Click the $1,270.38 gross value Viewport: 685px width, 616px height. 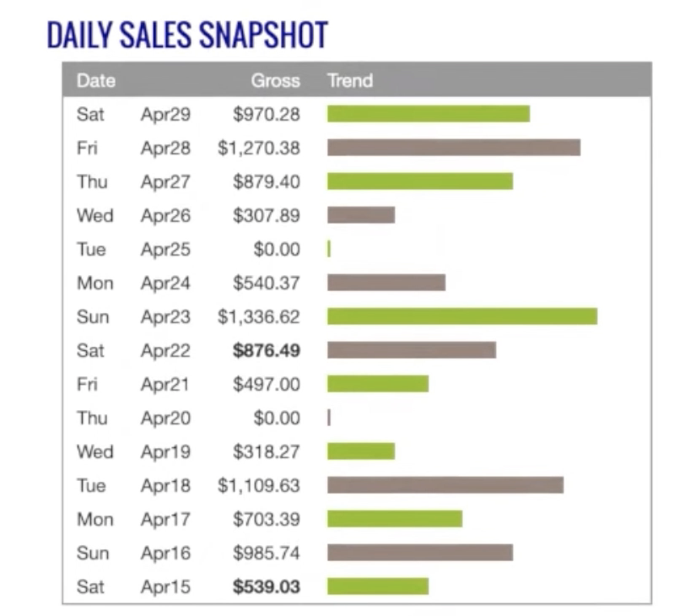click(x=258, y=148)
